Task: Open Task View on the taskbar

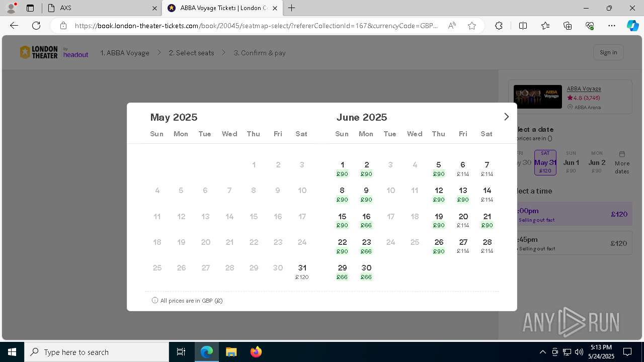Action: pos(181,352)
